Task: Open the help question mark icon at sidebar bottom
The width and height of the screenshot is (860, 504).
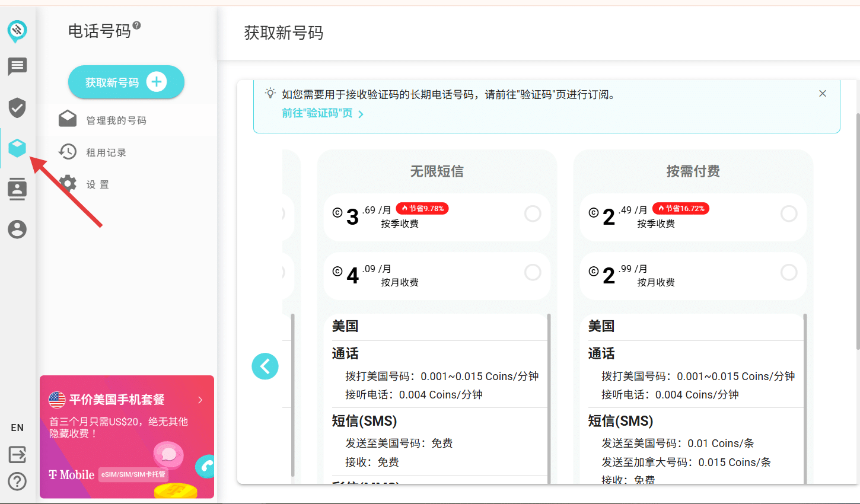Action: tap(17, 481)
